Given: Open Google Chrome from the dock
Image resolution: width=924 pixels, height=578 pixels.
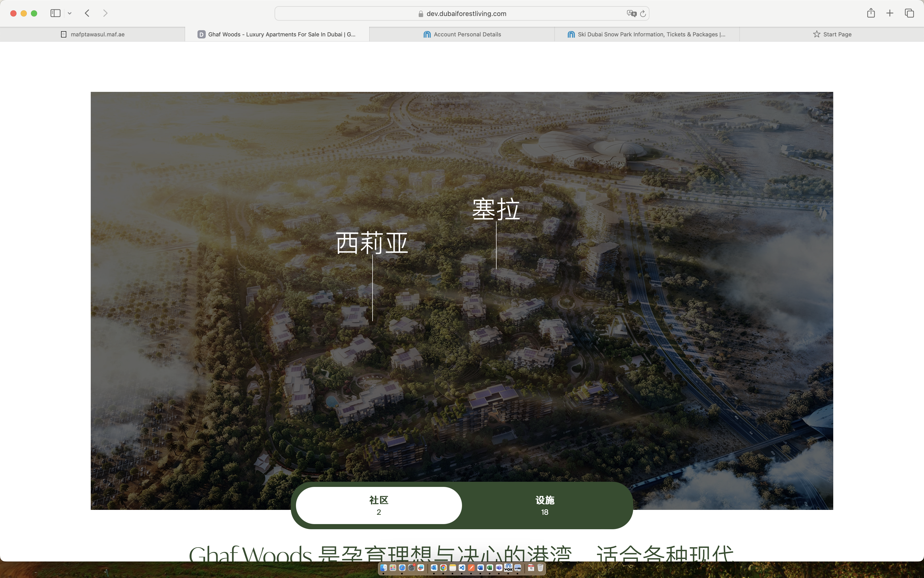Looking at the screenshot, I should click(443, 568).
